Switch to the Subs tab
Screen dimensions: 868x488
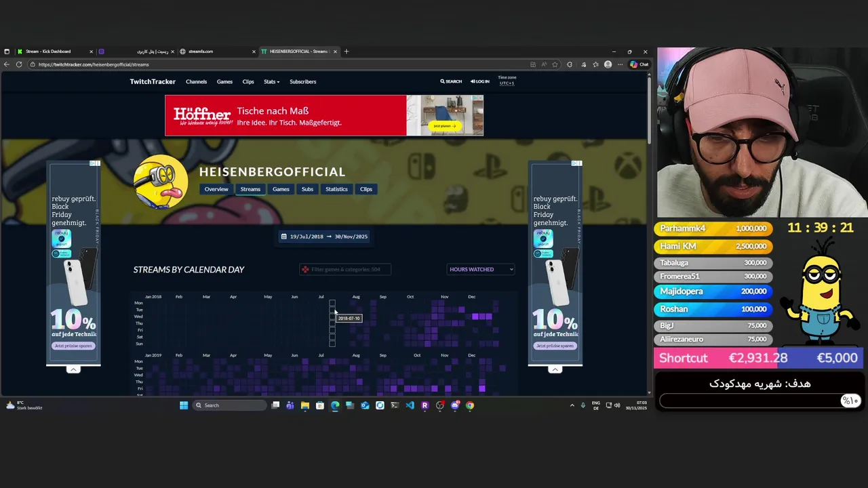(x=307, y=189)
